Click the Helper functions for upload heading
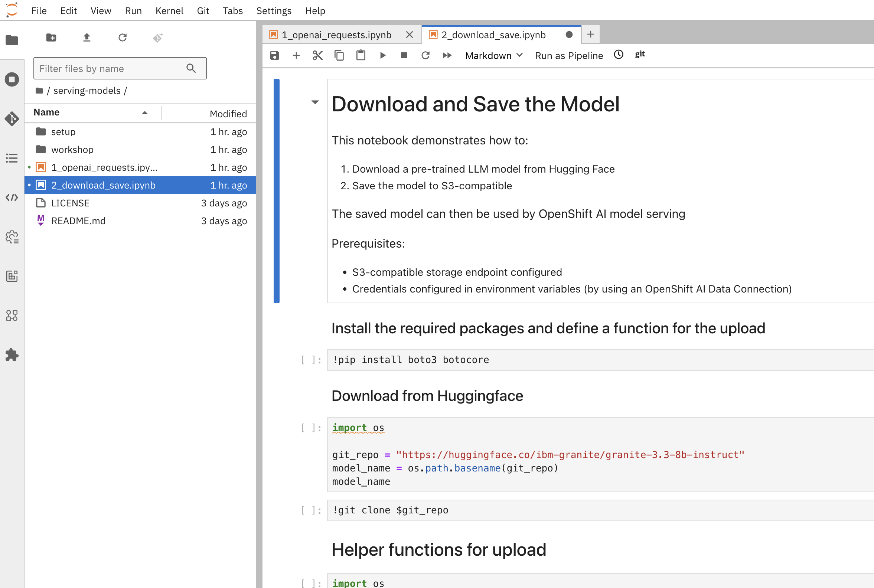874x588 pixels. coord(438,549)
